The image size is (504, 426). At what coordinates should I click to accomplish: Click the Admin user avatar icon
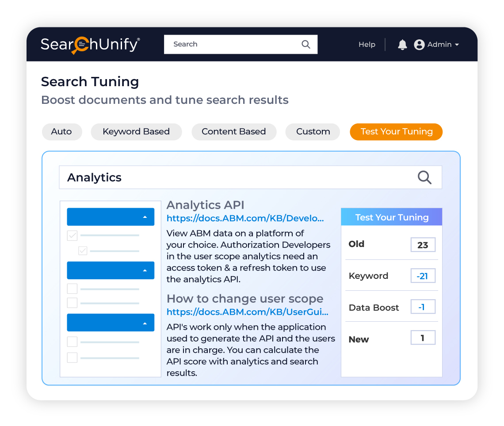click(x=419, y=45)
